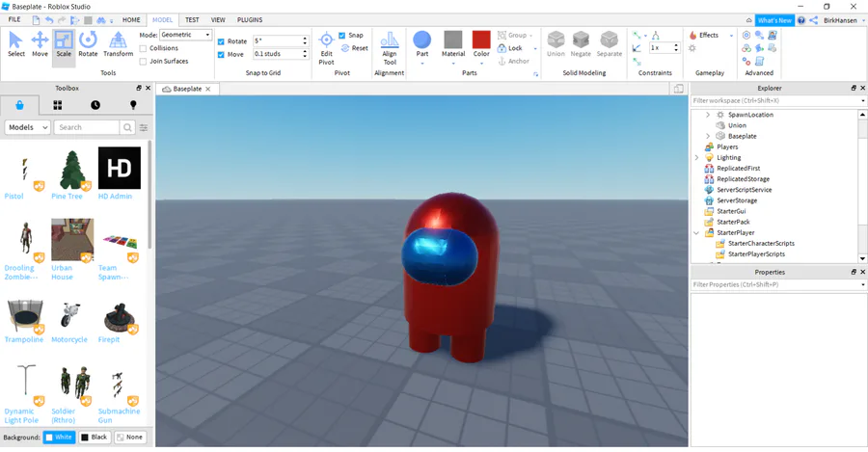The image size is (868, 452).
Task: Switch to the VIEW tab
Action: [x=218, y=20]
